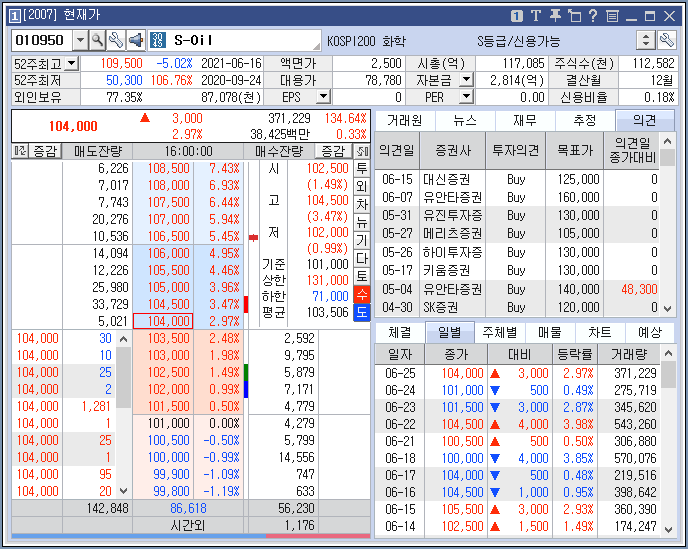
Task: Click the 투 side button
Action: click(x=362, y=169)
